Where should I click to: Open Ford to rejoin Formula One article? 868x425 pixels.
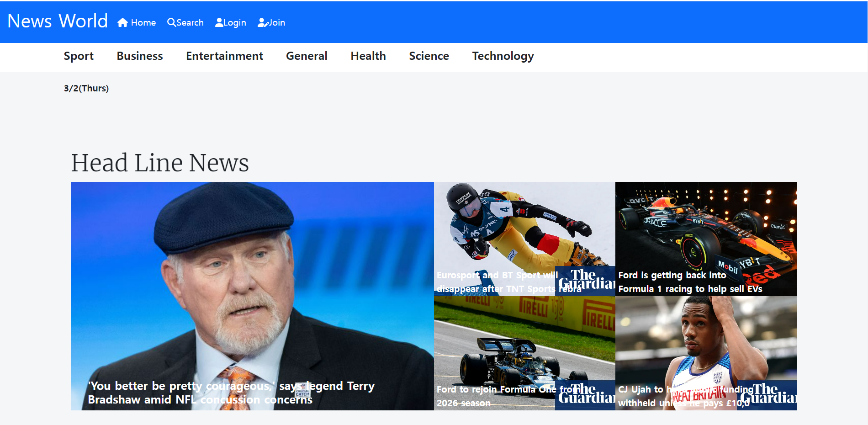(x=524, y=353)
